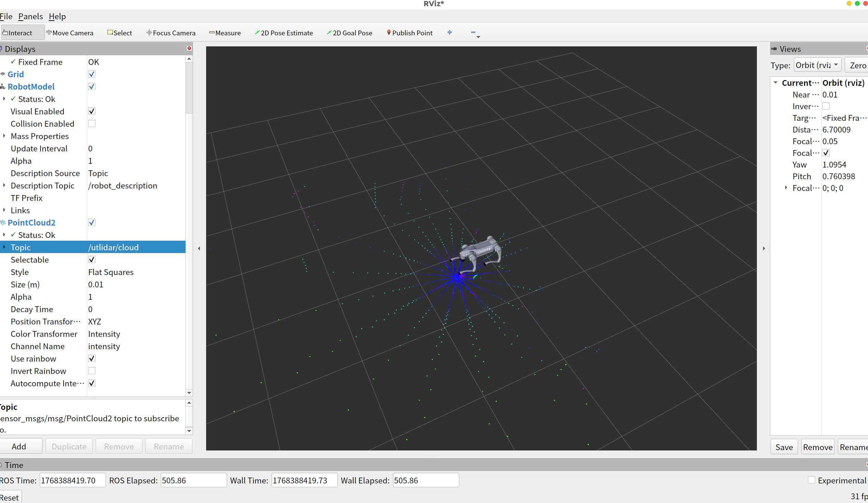Open the Panels menu

click(30, 16)
